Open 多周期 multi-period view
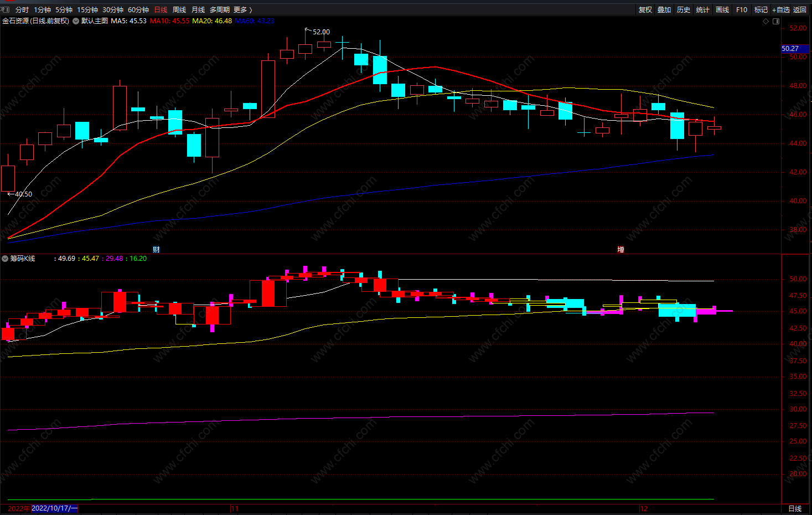Image resolution: width=812 pixels, height=515 pixels. pyautogui.click(x=219, y=9)
